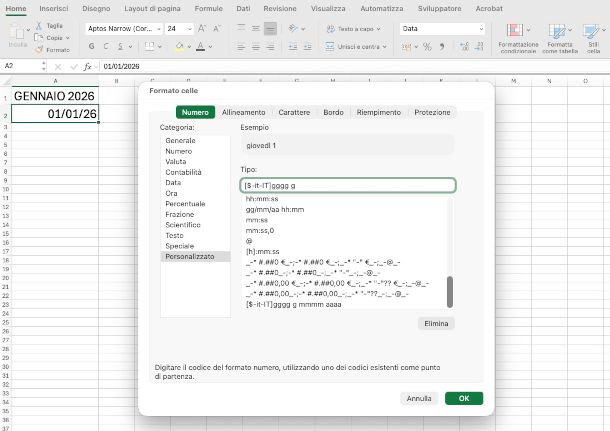Apply the comma thousands separator style
The image size is (610, 431).
point(442,47)
